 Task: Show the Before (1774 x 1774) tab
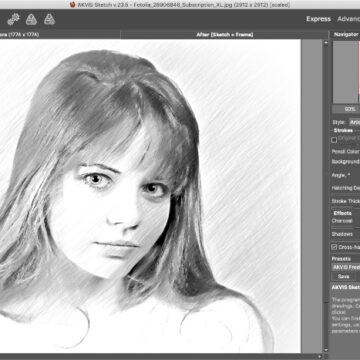tap(60, 35)
